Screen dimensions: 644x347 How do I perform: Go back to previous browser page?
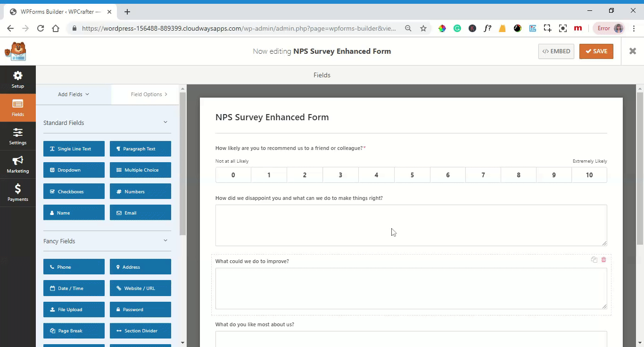tap(10, 28)
